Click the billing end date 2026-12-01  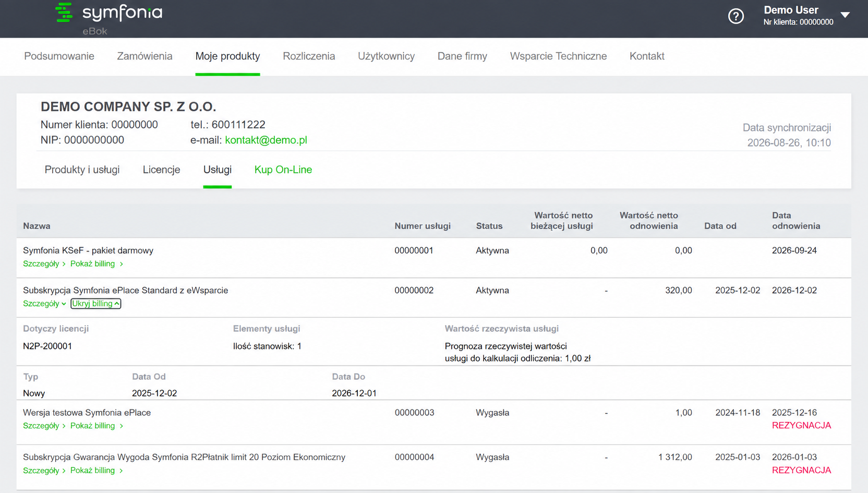tap(354, 393)
